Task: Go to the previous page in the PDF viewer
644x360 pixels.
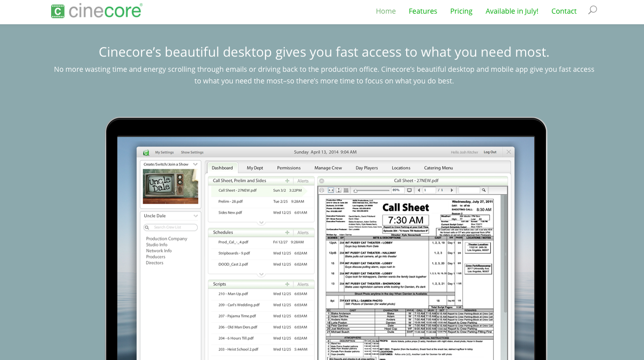Action: pyautogui.click(x=418, y=190)
